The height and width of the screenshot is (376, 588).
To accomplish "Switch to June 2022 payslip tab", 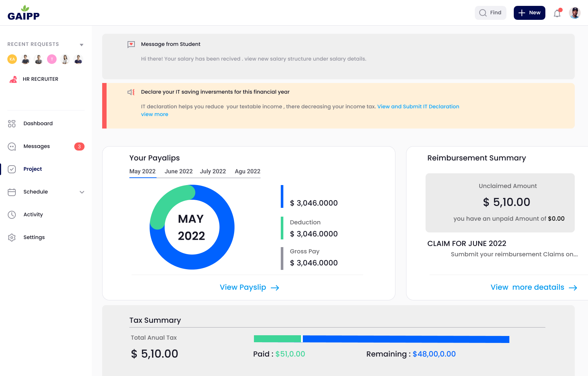I will 179,171.
